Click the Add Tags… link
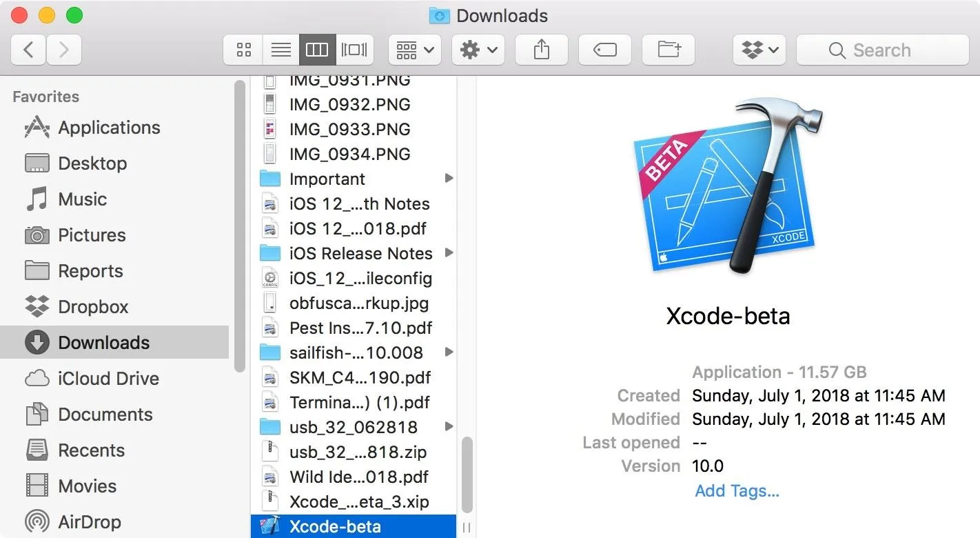 (737, 491)
